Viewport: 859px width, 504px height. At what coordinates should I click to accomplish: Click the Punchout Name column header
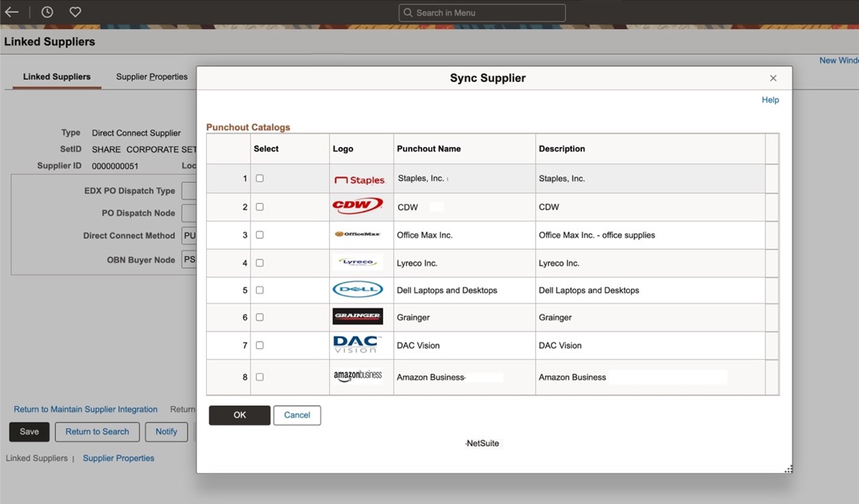429,149
